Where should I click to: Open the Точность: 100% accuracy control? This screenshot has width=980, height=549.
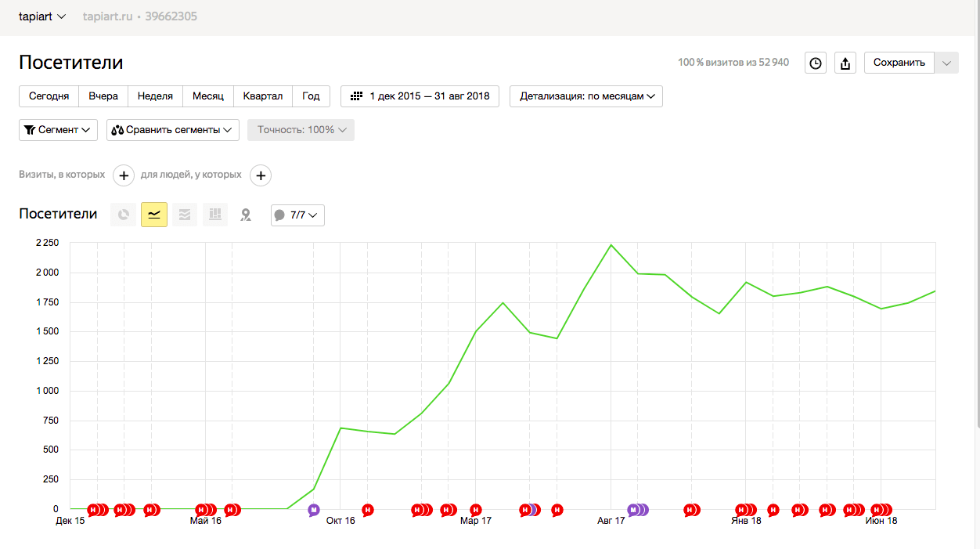click(x=301, y=130)
